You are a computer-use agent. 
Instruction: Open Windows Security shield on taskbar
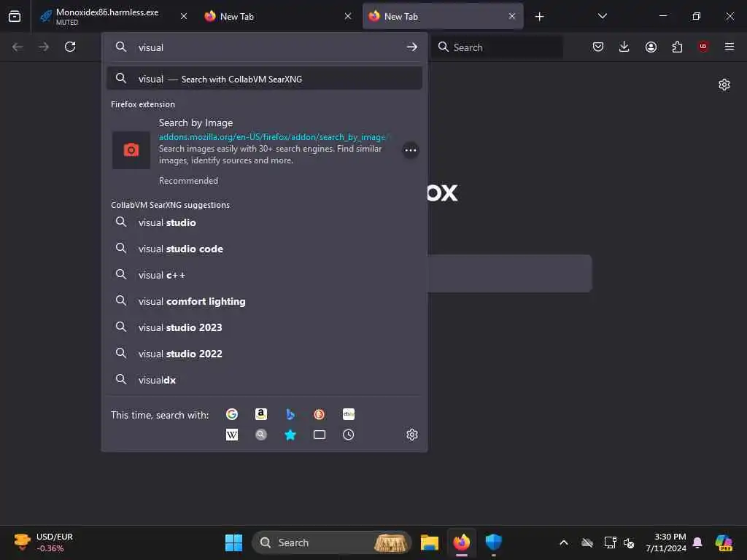click(493, 542)
